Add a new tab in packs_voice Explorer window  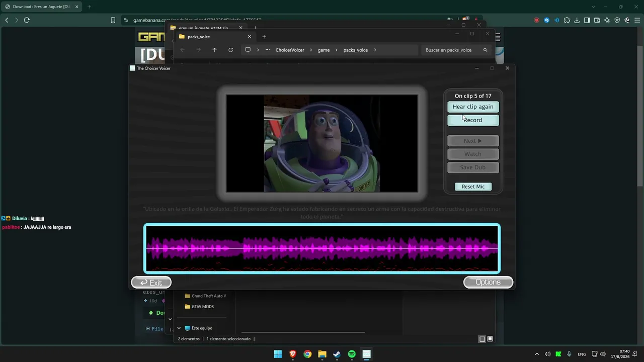tap(264, 37)
